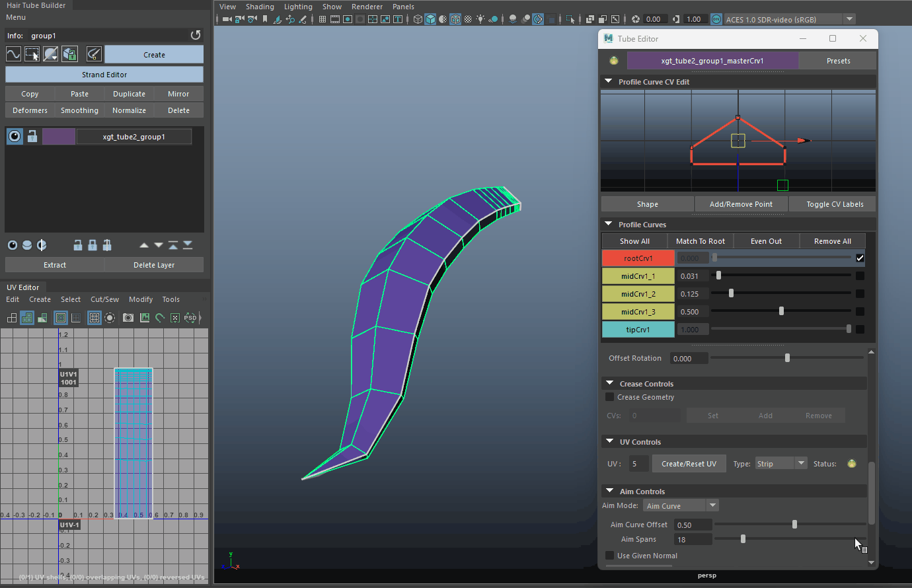Click the Strand Editor button

click(x=104, y=75)
